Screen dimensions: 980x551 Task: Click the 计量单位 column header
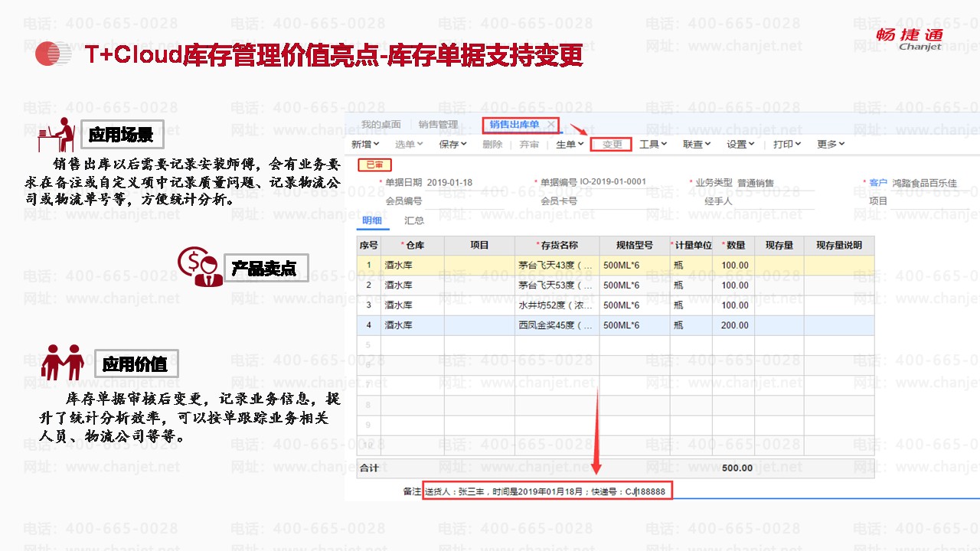pos(691,246)
